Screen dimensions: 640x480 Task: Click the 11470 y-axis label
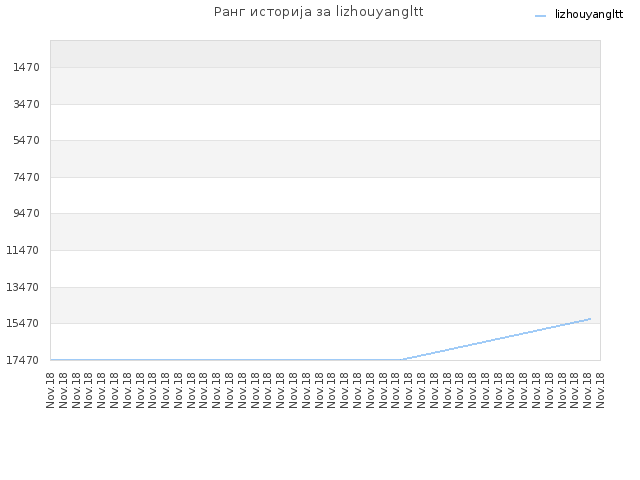pyautogui.click(x=22, y=250)
